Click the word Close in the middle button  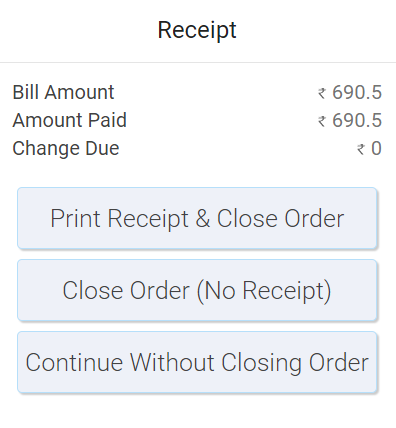click(x=93, y=291)
